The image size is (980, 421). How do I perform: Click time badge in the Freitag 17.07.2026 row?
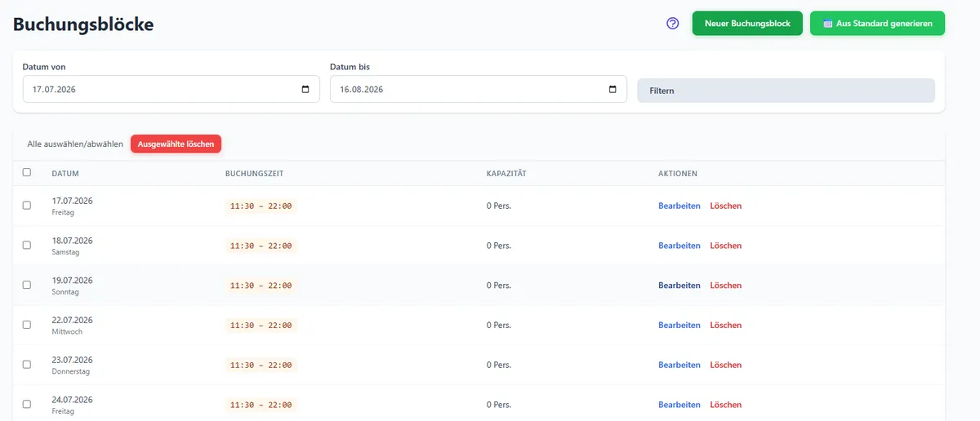tap(261, 206)
